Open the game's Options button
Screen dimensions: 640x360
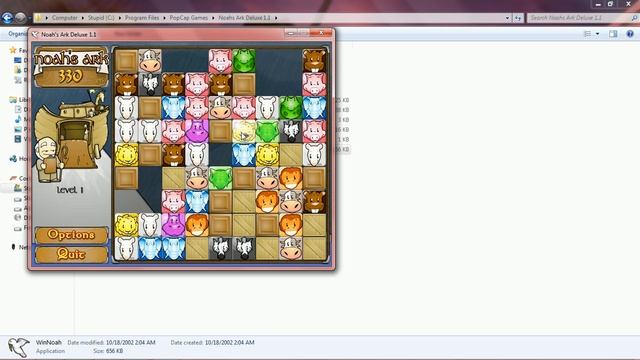71,235
